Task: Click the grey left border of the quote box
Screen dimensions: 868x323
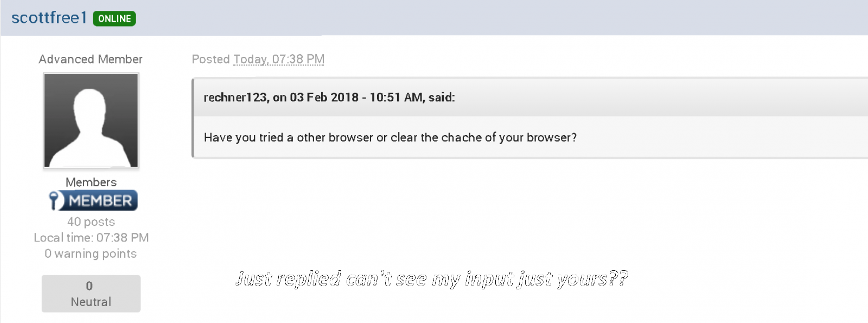Action: 193,118
